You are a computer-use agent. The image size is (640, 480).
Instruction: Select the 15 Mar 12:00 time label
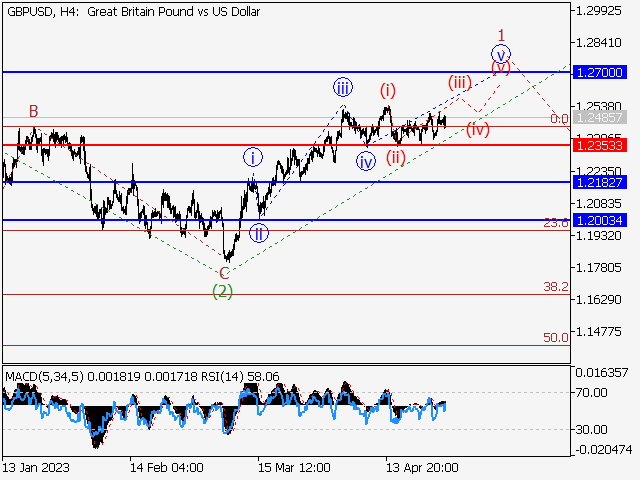[x=294, y=467]
